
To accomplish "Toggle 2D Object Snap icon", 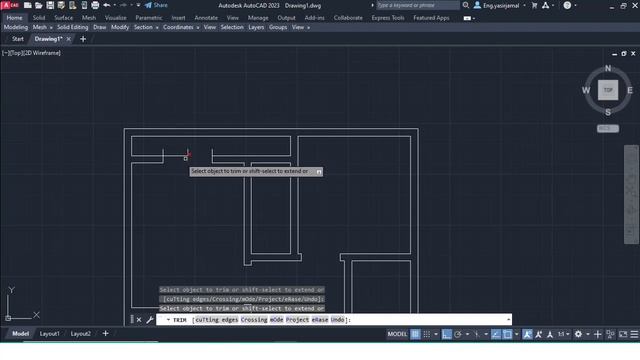I will point(507,334).
